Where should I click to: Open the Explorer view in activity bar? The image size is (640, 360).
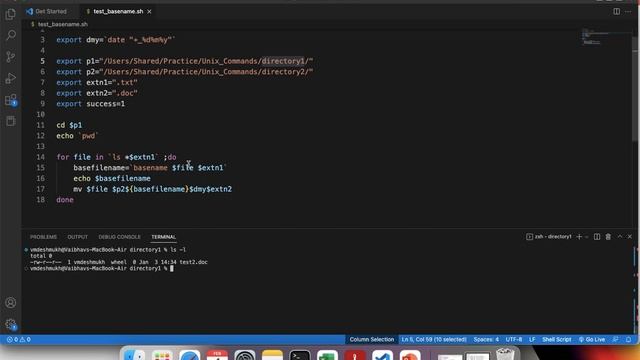coord(11,15)
